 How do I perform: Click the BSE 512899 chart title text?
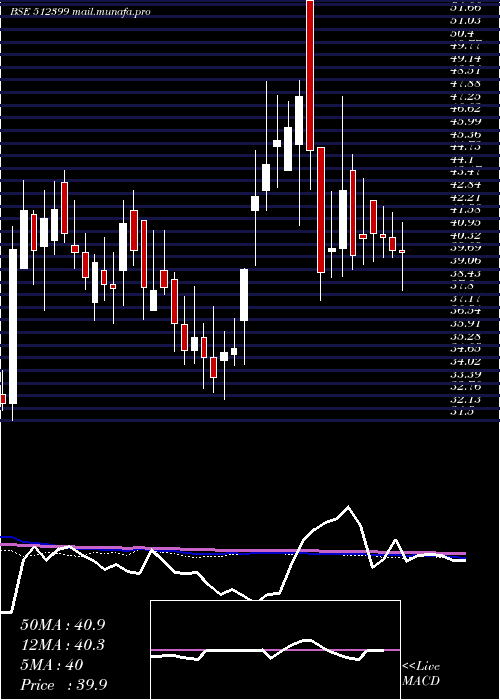point(81,12)
